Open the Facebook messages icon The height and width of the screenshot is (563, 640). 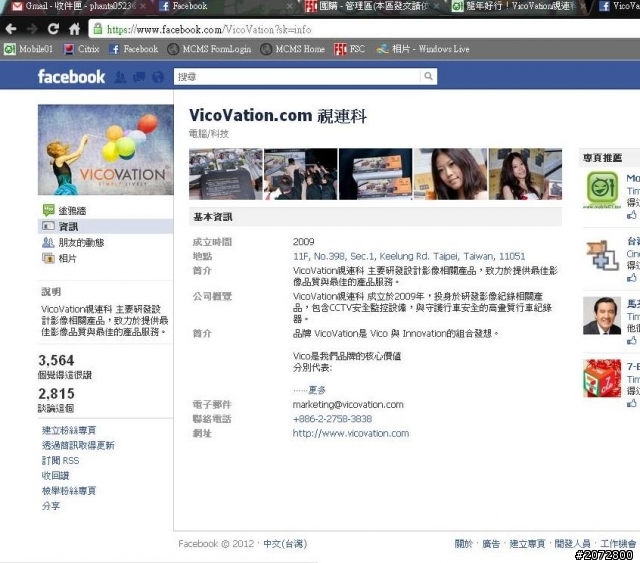pyautogui.click(x=139, y=77)
